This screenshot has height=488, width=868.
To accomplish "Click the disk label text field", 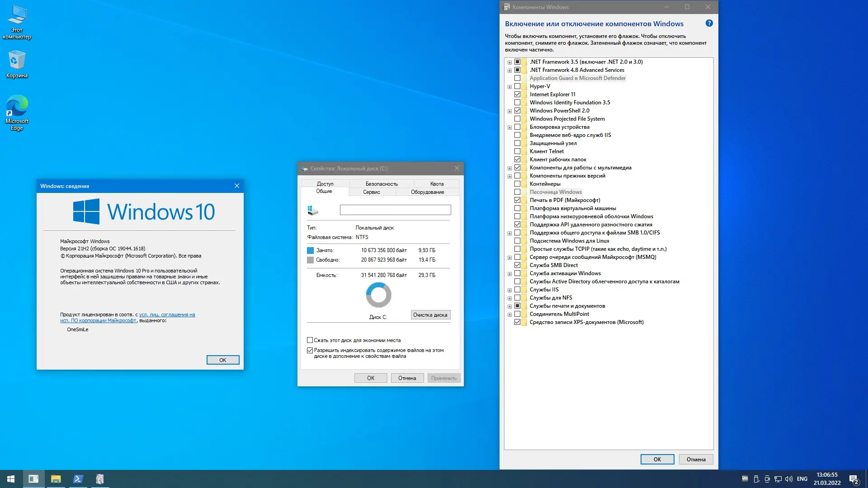I will 395,210.
